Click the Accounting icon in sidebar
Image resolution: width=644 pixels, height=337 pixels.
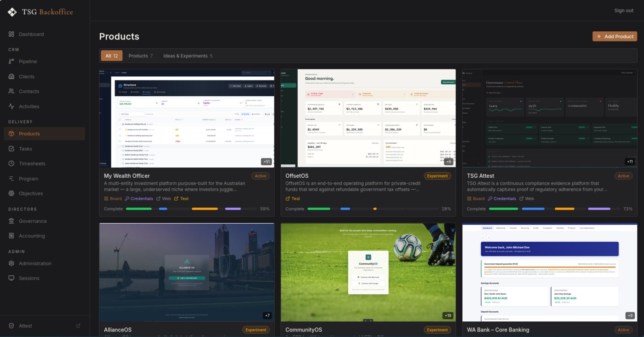[x=11, y=236]
